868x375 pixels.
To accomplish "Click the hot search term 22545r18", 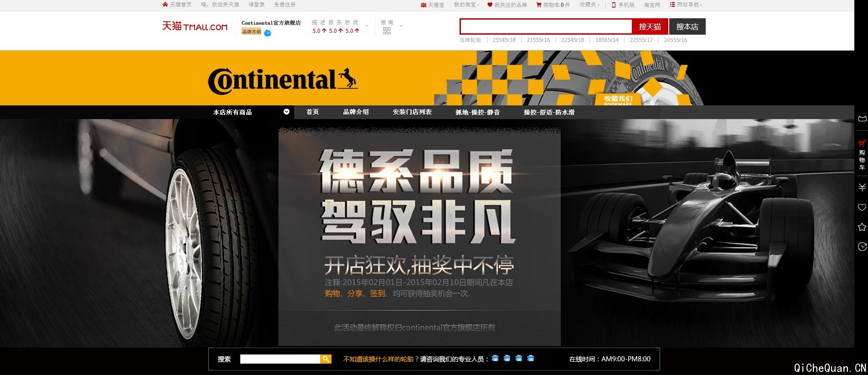I will point(573,40).
